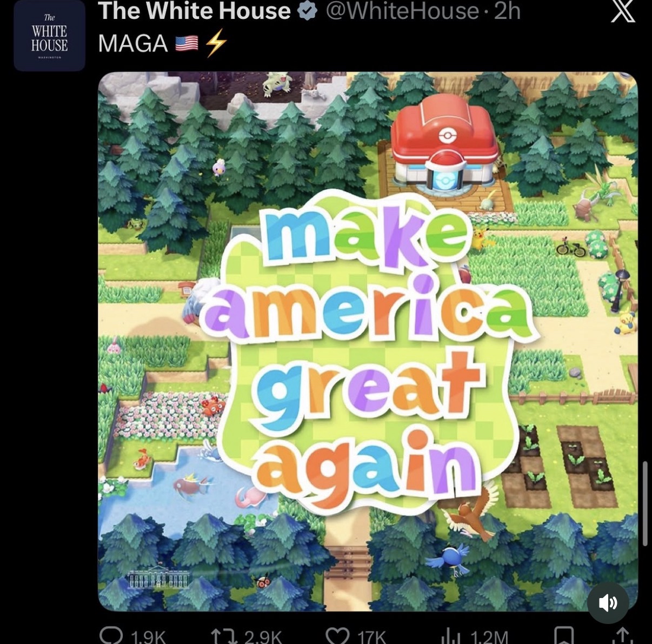Click the 2h timestamp
This screenshot has width=652, height=644.
click(x=507, y=11)
